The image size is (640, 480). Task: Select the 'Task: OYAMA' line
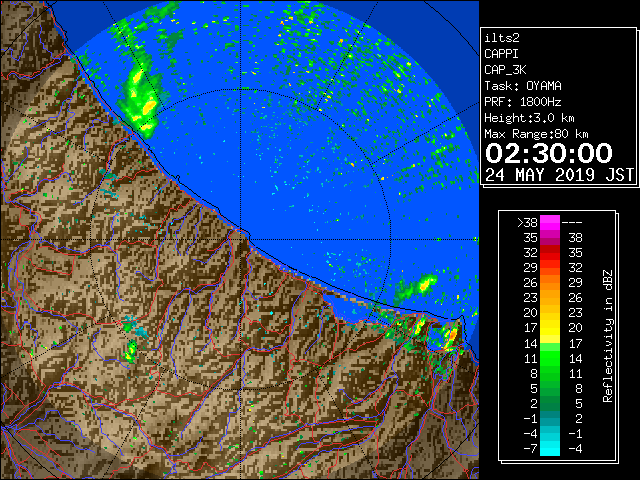tap(523, 86)
